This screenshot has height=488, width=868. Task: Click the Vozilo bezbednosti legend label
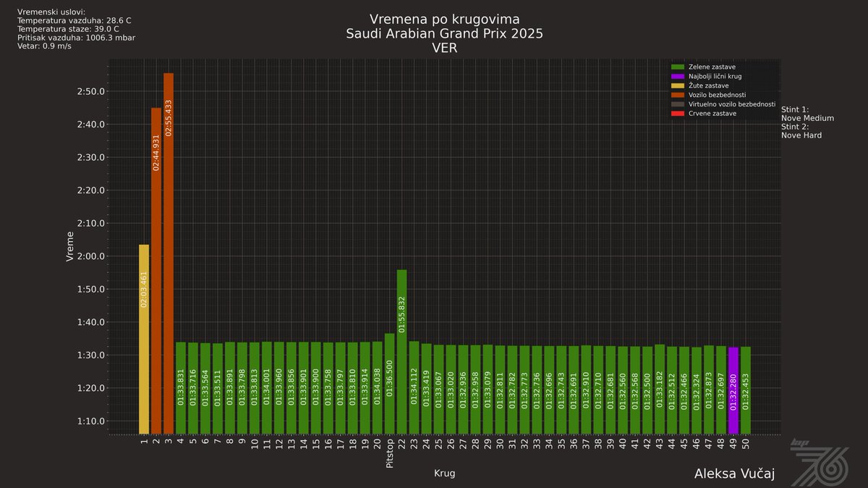coord(717,95)
